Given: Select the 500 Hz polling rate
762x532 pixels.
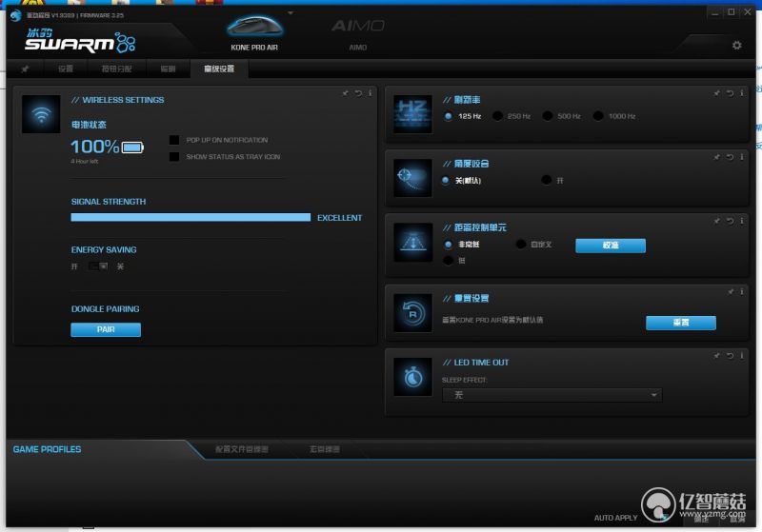Looking at the screenshot, I should [547, 116].
